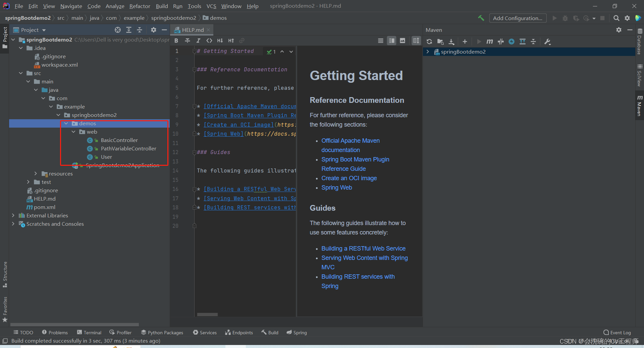
Task: Click Add Configuration button
Action: point(518,18)
